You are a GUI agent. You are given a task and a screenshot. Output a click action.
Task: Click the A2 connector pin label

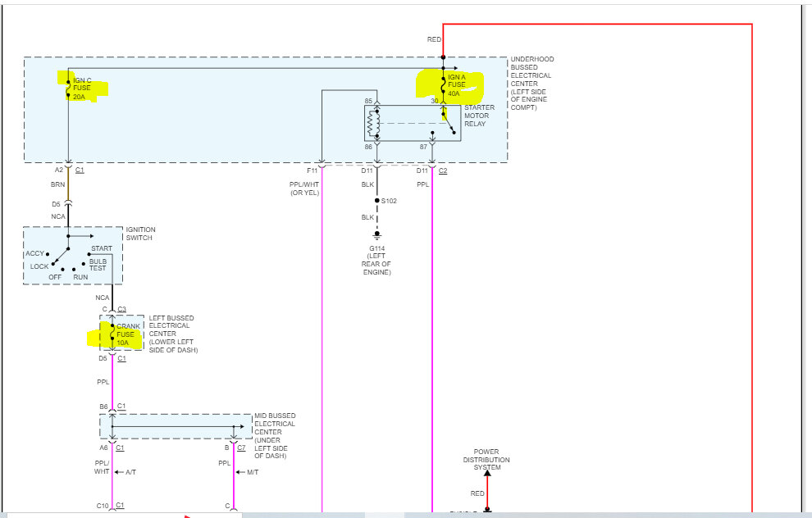click(x=59, y=170)
